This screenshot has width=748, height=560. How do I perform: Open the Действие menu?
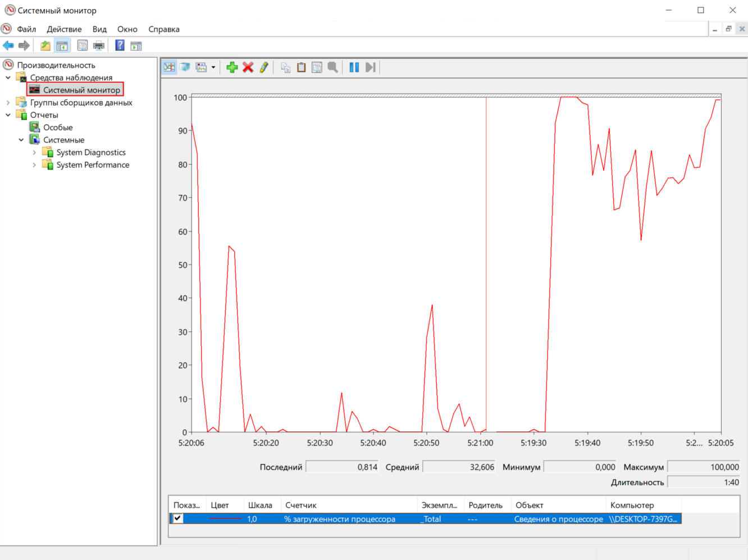click(x=64, y=29)
